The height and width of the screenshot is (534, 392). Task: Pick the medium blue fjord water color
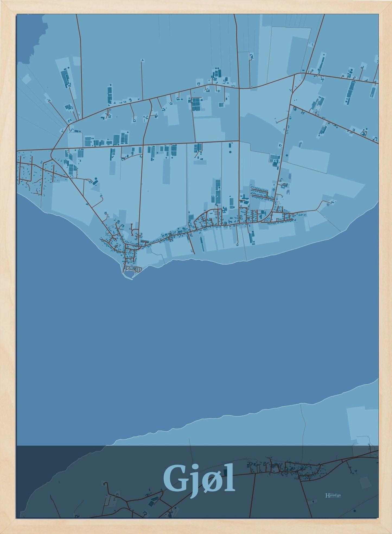(x=190, y=340)
